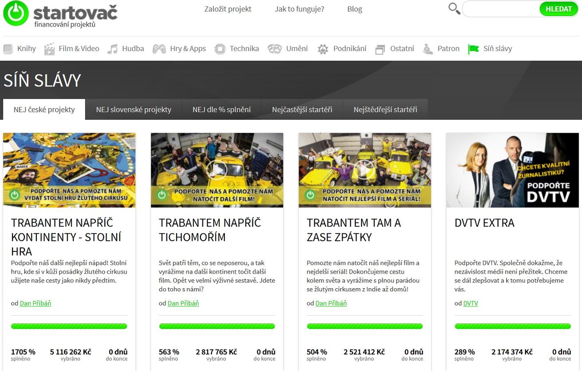Viewport: 582px width, 392px height.
Task: Go to the Blog page
Action: 355,9
